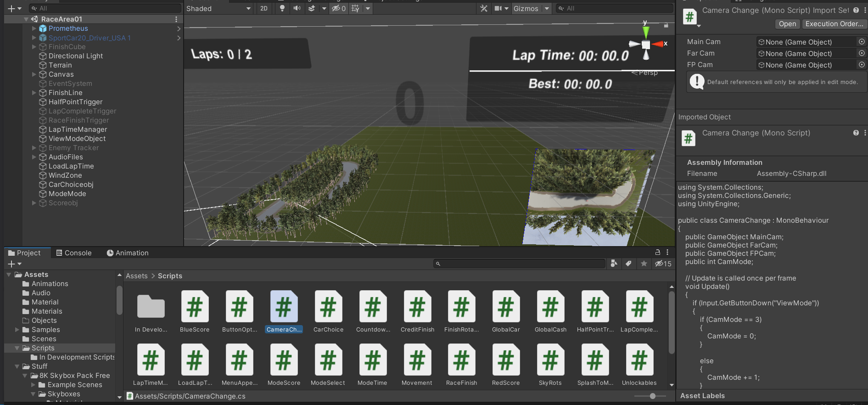Open the Shaded draw mode dropdown
868x405 pixels.
[218, 8]
